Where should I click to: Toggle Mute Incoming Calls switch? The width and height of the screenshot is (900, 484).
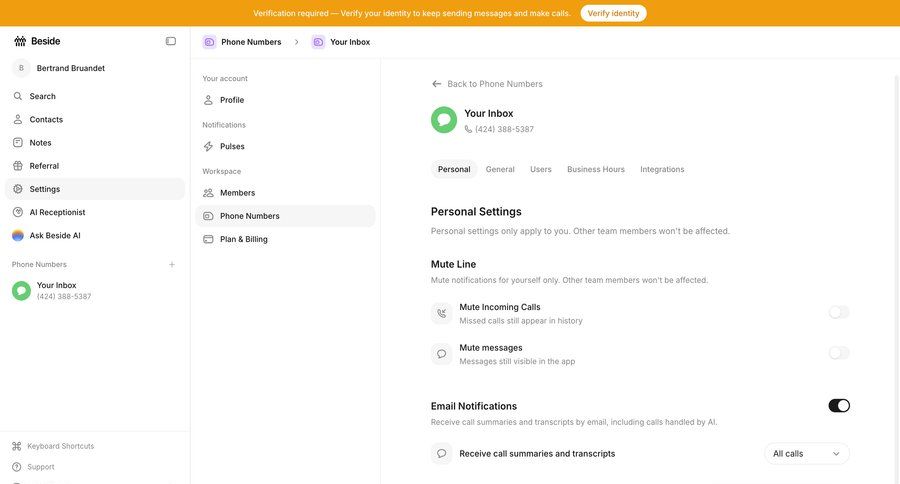click(839, 312)
